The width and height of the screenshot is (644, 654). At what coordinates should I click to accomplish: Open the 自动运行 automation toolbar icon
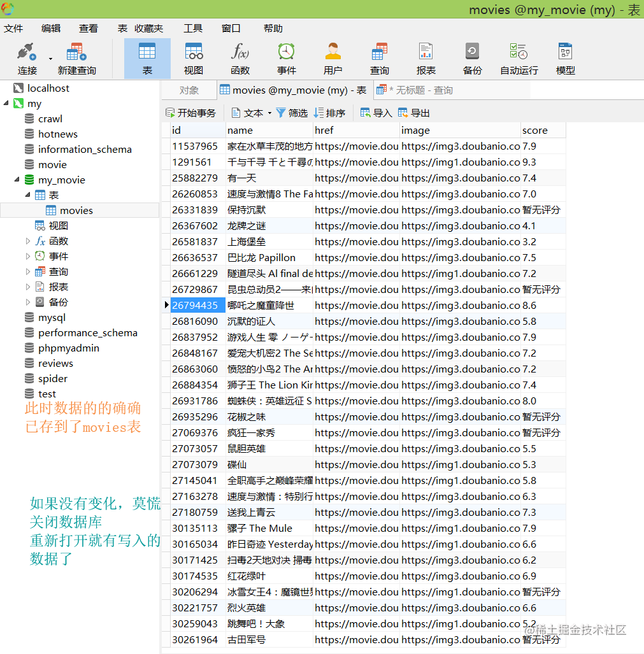coord(519,59)
